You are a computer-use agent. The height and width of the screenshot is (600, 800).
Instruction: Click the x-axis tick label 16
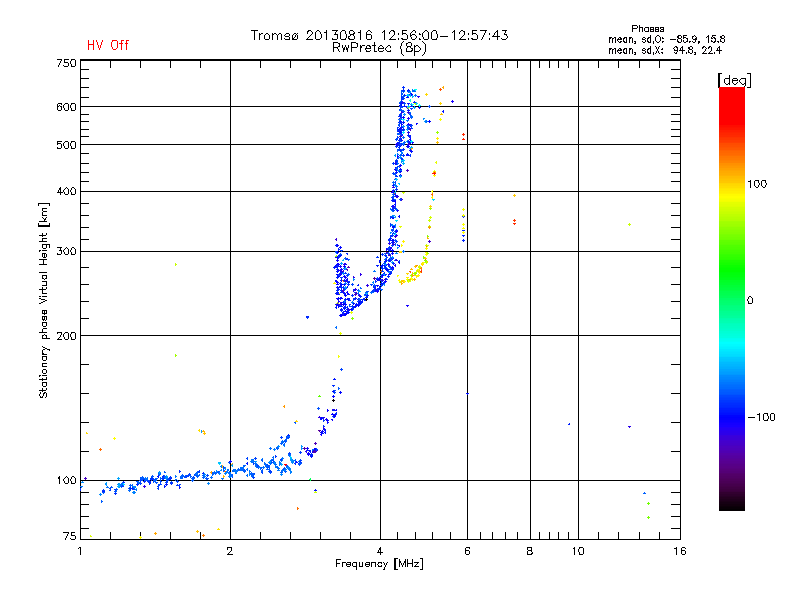click(x=680, y=551)
